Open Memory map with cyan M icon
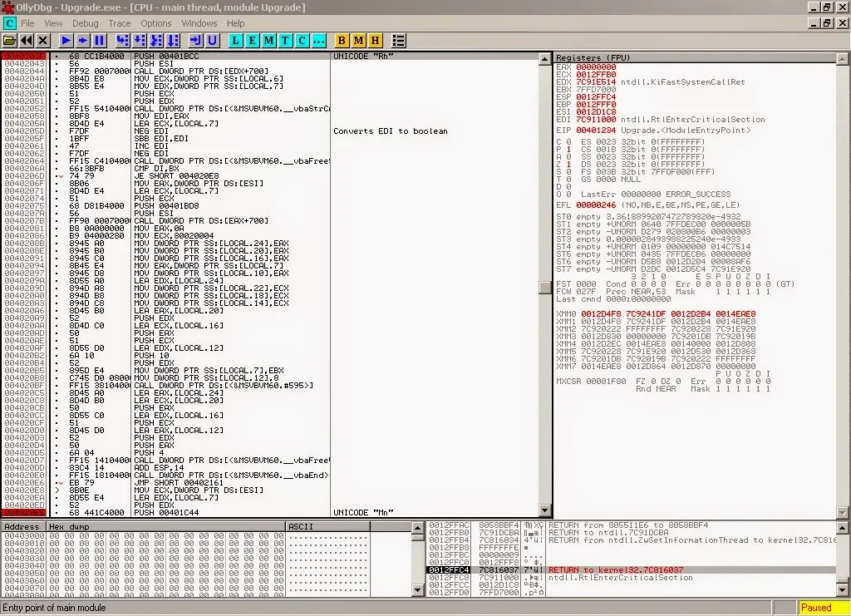Screen dimensions: 851x616 coord(268,41)
